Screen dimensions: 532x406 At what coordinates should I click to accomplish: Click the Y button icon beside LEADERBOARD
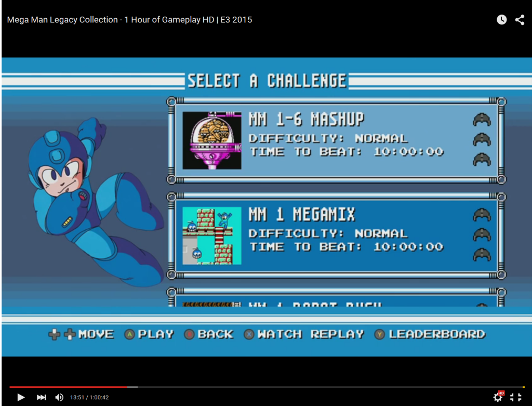380,335
